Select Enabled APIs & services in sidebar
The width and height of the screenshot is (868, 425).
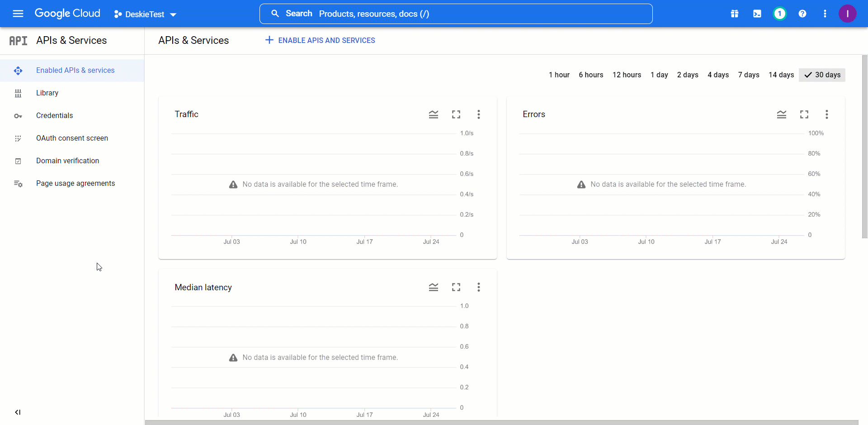72,71
